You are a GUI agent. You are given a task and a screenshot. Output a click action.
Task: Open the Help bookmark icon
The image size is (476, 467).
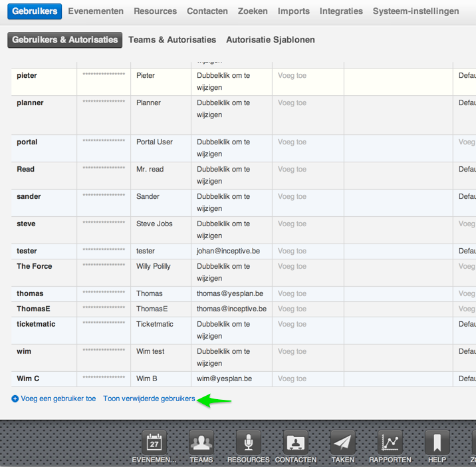point(437,442)
